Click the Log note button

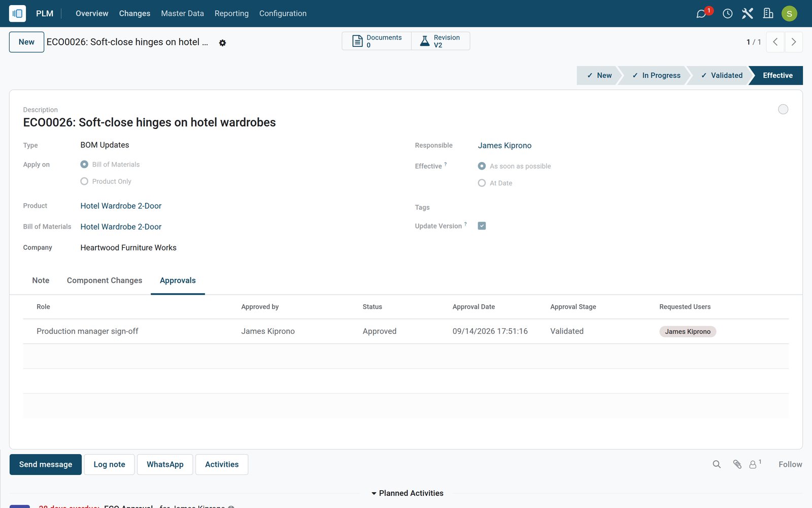pyautogui.click(x=109, y=464)
